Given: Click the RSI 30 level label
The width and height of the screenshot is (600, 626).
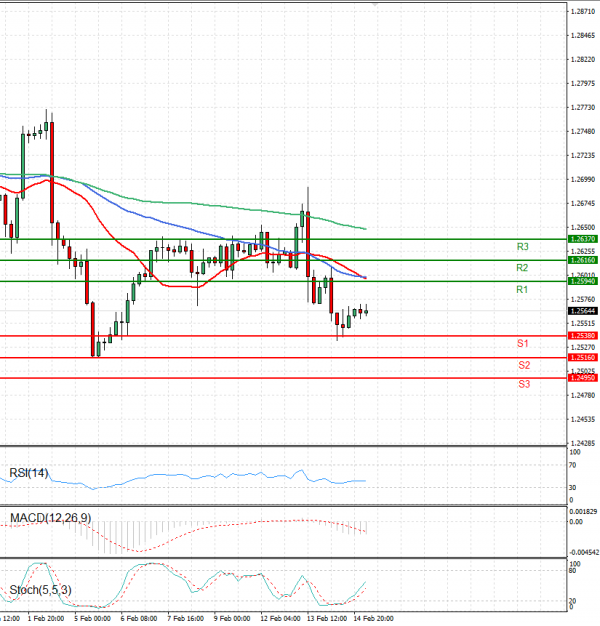Looking at the screenshot, I should [x=572, y=487].
